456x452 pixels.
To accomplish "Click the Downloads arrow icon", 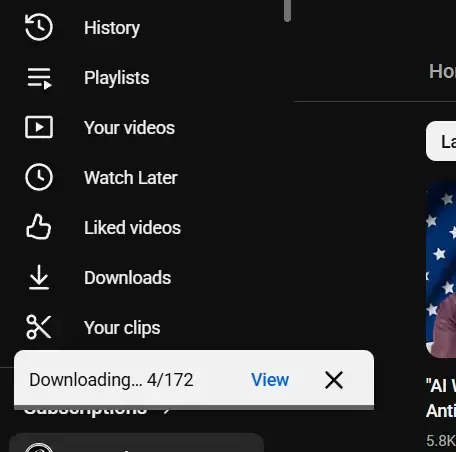I will 39,277.
